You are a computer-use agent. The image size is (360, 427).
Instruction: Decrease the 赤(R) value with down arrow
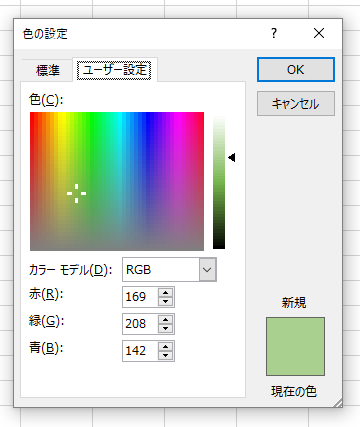(166, 301)
